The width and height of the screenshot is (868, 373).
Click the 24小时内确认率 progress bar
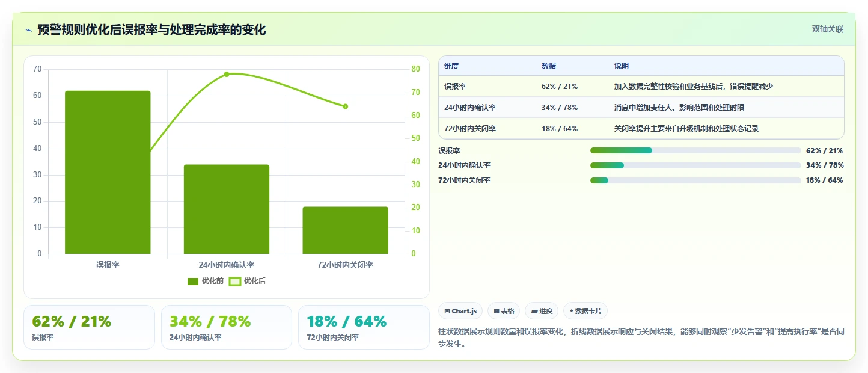[695, 165]
